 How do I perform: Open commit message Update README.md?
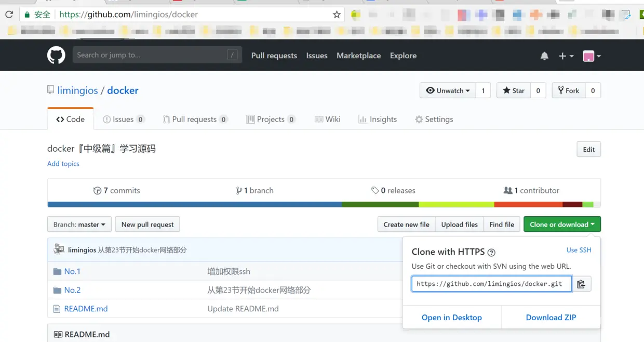click(243, 309)
